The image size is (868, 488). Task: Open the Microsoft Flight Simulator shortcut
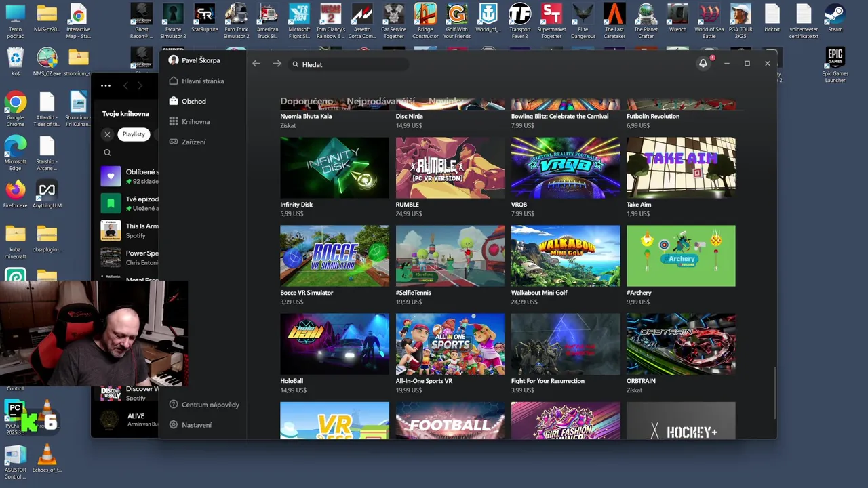click(299, 20)
